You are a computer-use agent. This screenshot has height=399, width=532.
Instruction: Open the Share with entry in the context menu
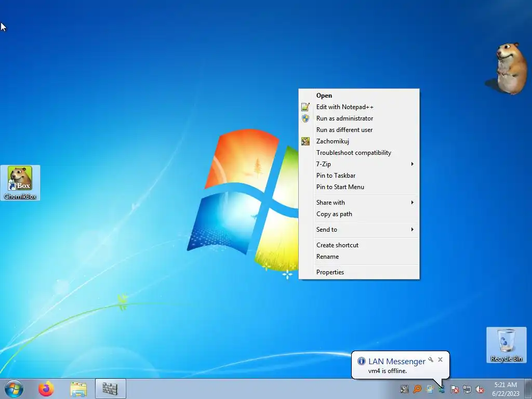tap(358, 203)
